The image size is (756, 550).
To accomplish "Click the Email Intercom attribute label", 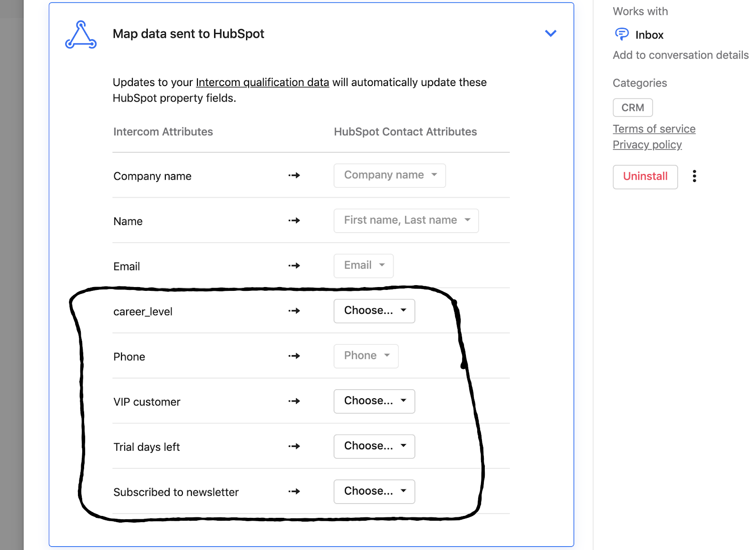I will pos(127,267).
